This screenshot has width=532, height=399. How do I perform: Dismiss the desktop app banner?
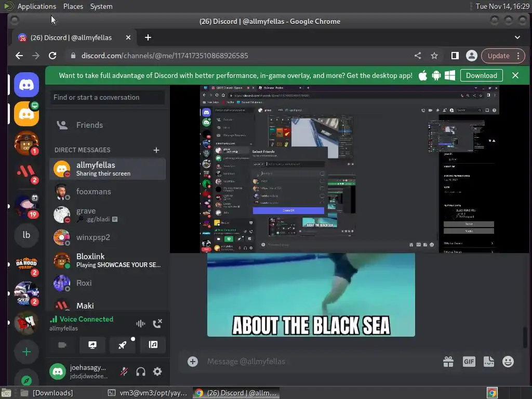(515, 75)
